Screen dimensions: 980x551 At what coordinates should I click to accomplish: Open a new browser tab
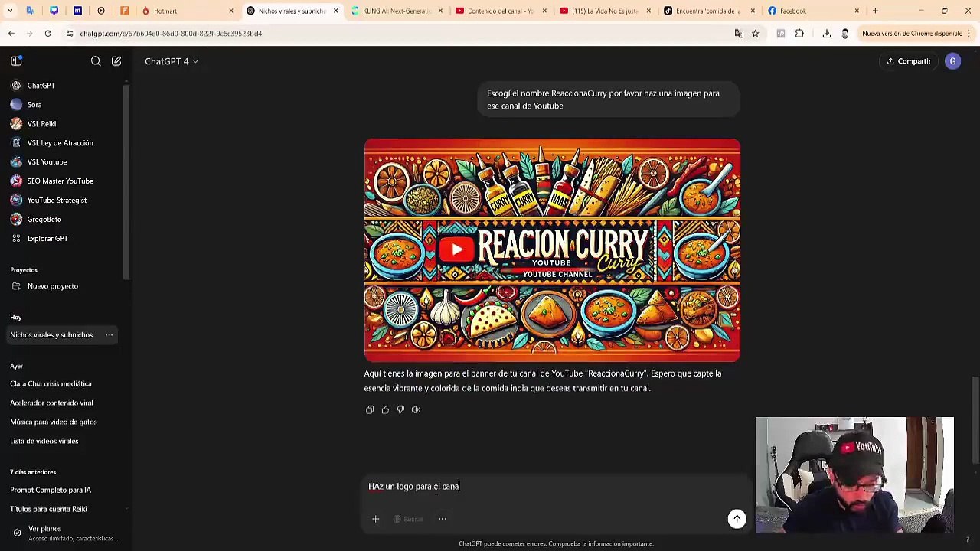point(875,11)
